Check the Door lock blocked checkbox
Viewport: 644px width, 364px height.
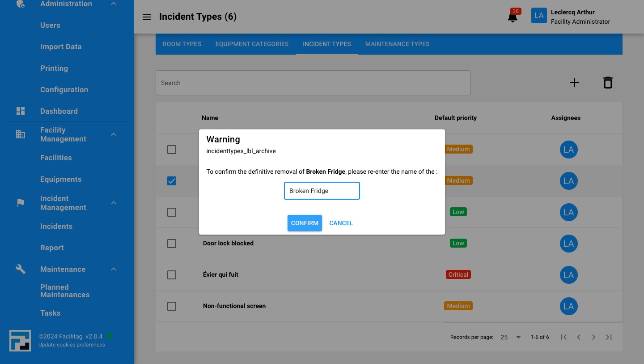[x=172, y=244]
